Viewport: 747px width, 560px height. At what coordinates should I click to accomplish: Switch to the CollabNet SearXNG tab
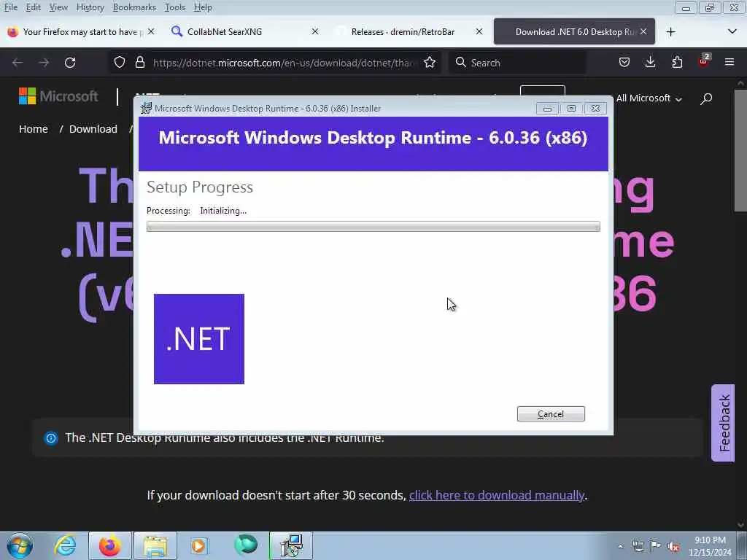coord(239,32)
